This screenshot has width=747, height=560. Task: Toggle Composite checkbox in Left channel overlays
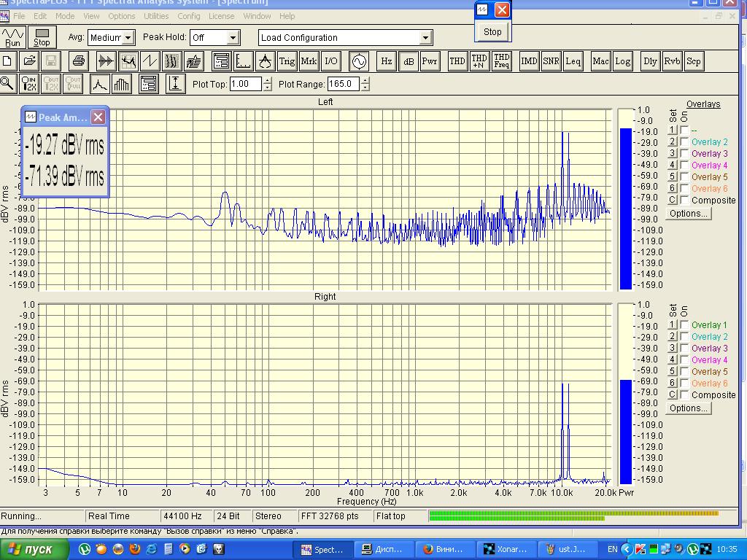coord(684,201)
